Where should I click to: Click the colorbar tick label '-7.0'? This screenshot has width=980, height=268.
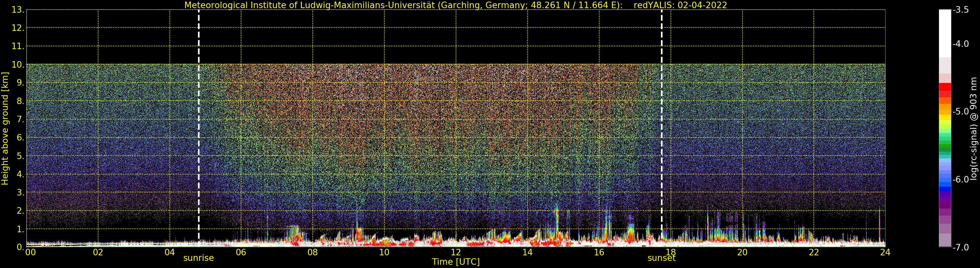coord(960,247)
